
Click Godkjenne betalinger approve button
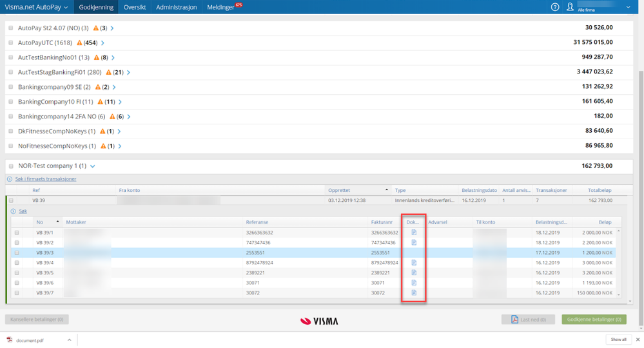coord(594,319)
